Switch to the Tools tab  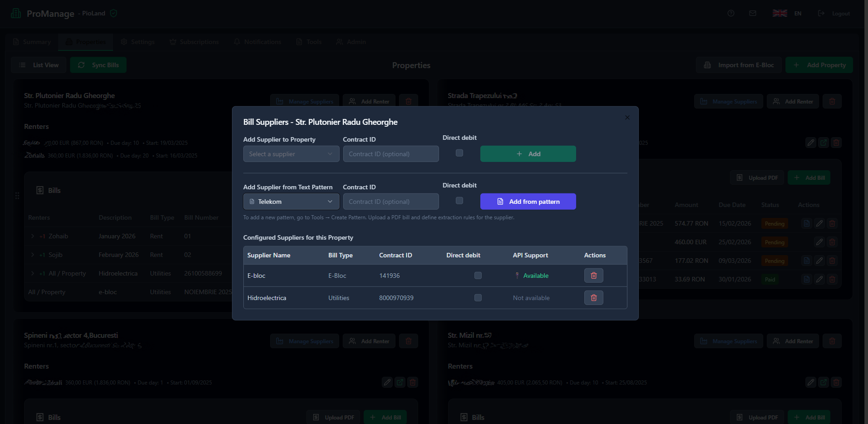pos(309,42)
